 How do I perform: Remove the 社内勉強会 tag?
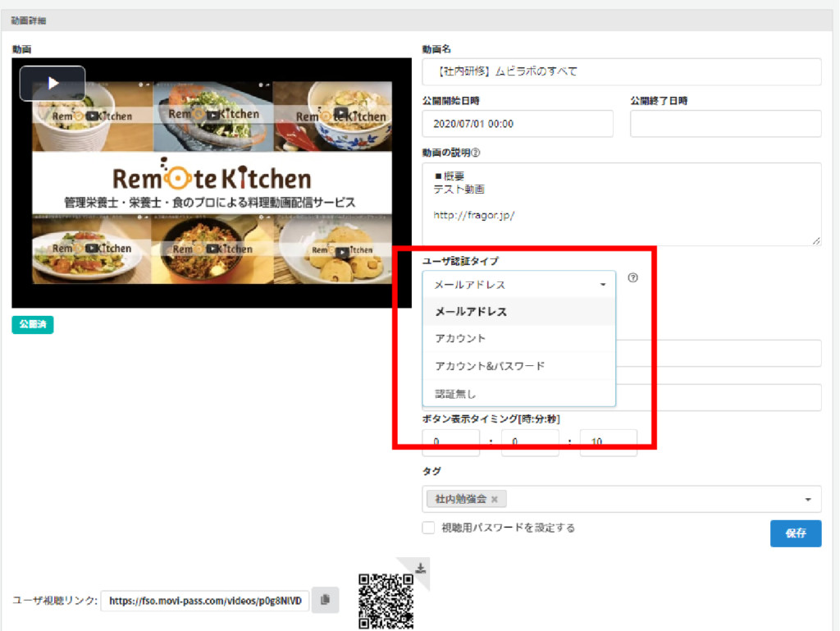pos(494,499)
